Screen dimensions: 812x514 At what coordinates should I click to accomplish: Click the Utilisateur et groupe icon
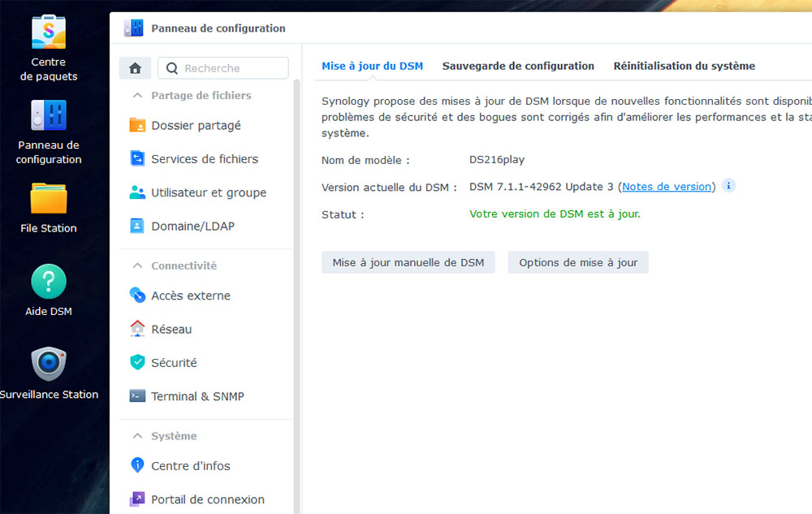tap(137, 192)
